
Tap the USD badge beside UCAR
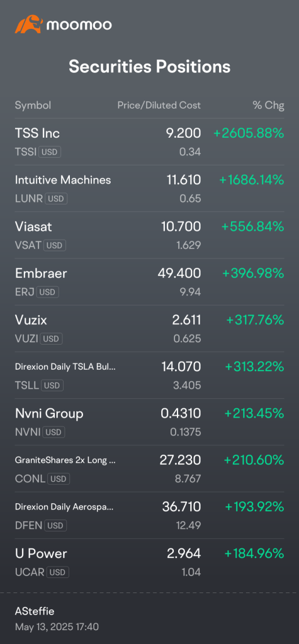point(57,572)
